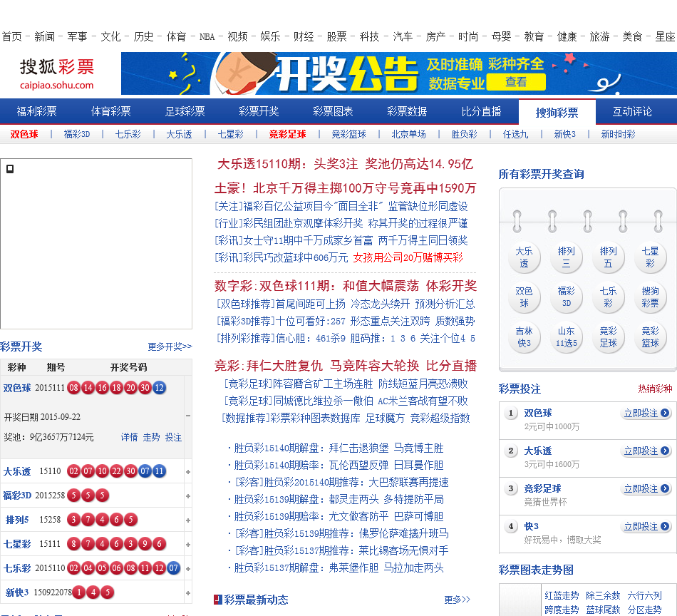Open the 福彩3D round lottery icon
The width and height of the screenshot is (677, 616).
(566, 297)
